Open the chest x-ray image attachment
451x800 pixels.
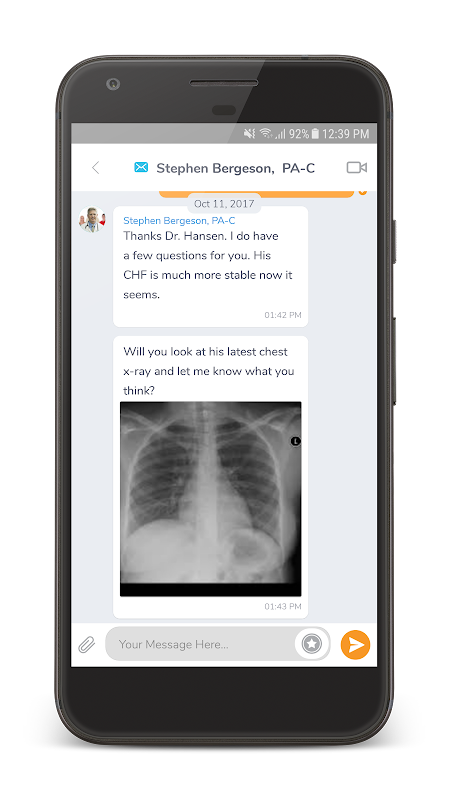[211, 499]
